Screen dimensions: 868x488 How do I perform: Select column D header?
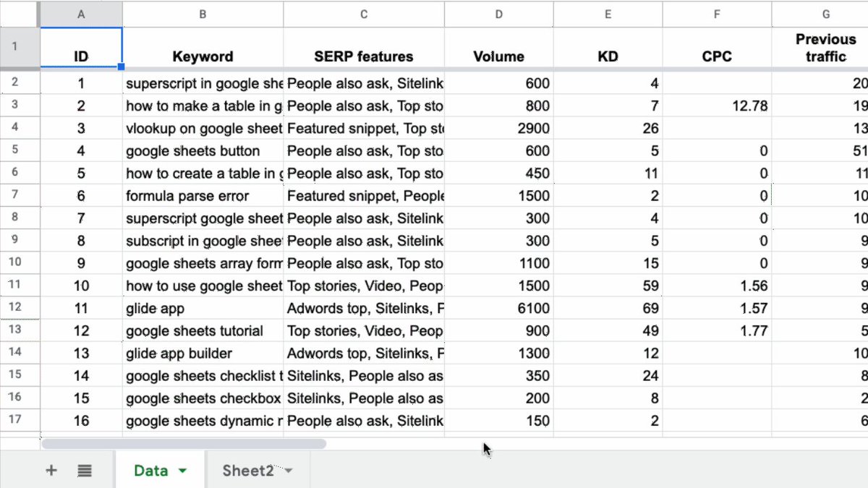pyautogui.click(x=499, y=14)
